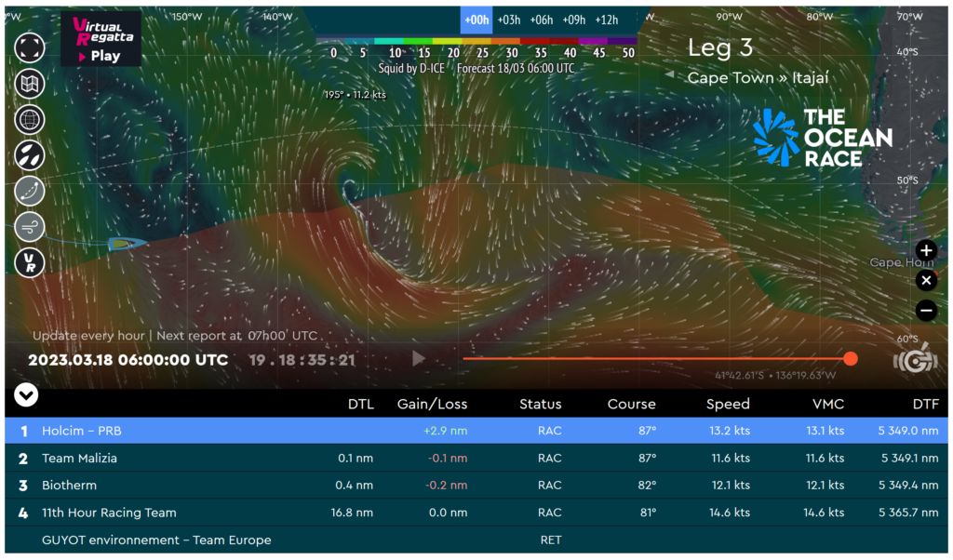This screenshot has height=560, width=953.
Task: Click The Ocean Race logo
Action: coord(824,138)
